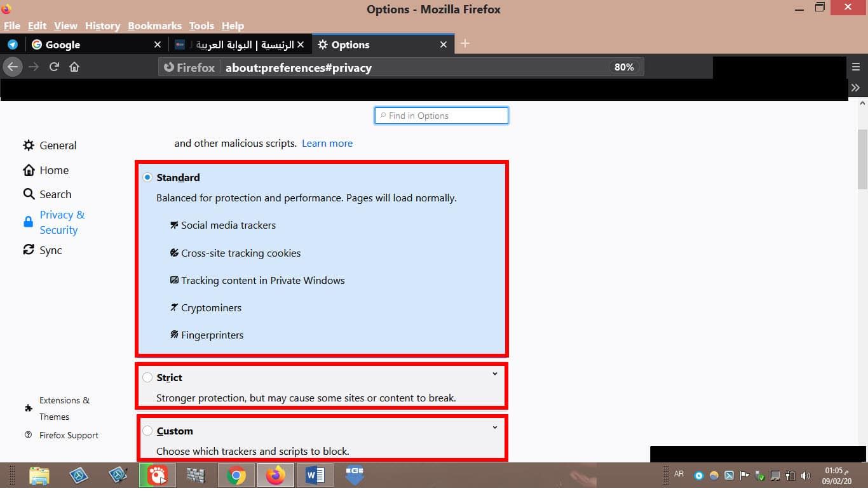Switch to the Google tab
Screen dimensions: 868x491
[97, 44]
